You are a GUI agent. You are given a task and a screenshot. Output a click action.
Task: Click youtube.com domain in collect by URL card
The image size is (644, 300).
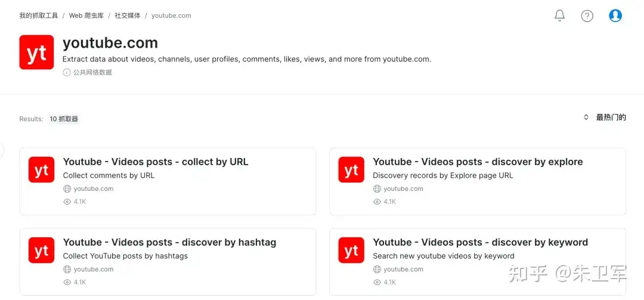(x=94, y=188)
